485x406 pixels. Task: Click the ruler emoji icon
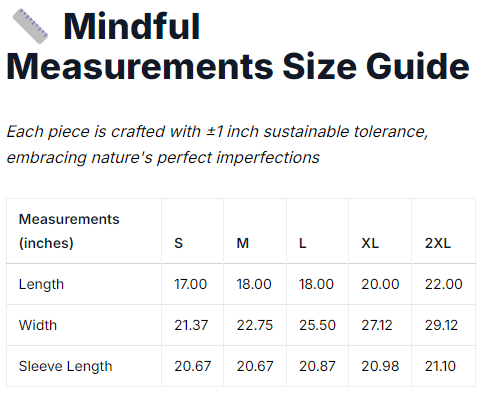(30, 26)
